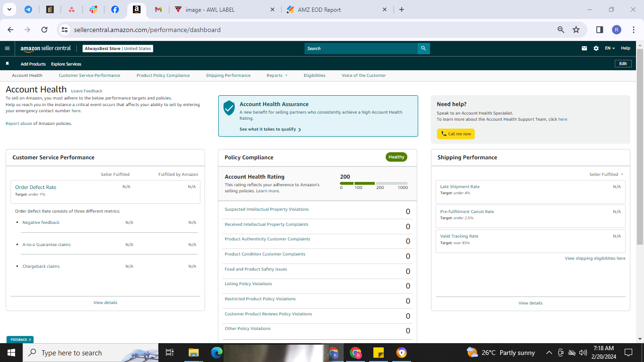Switch to the Facebook pinned tab

[x=115, y=9]
